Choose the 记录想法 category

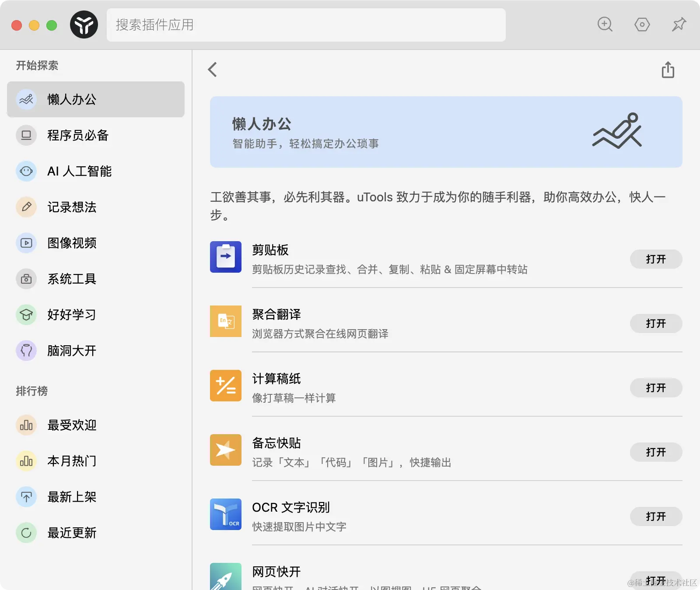[x=96, y=207]
